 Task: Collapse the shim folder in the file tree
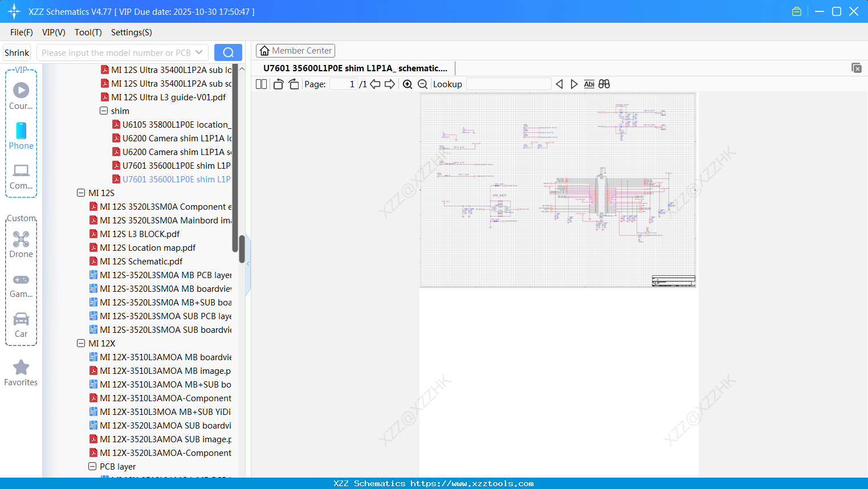(x=103, y=111)
